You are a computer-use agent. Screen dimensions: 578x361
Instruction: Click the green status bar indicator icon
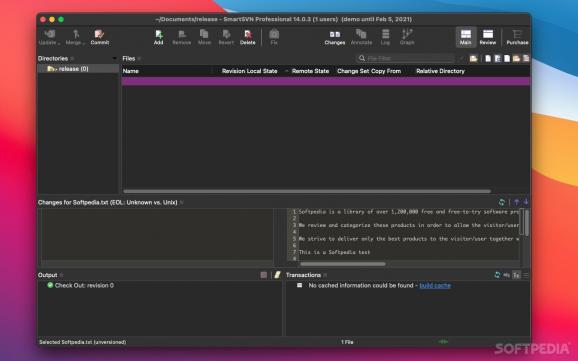443,342
